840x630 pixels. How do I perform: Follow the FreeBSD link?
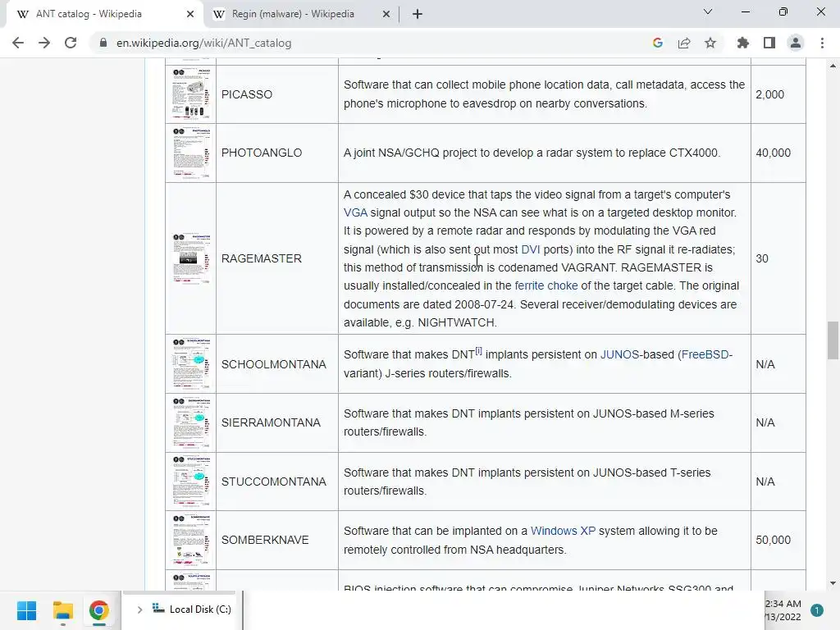pos(705,354)
